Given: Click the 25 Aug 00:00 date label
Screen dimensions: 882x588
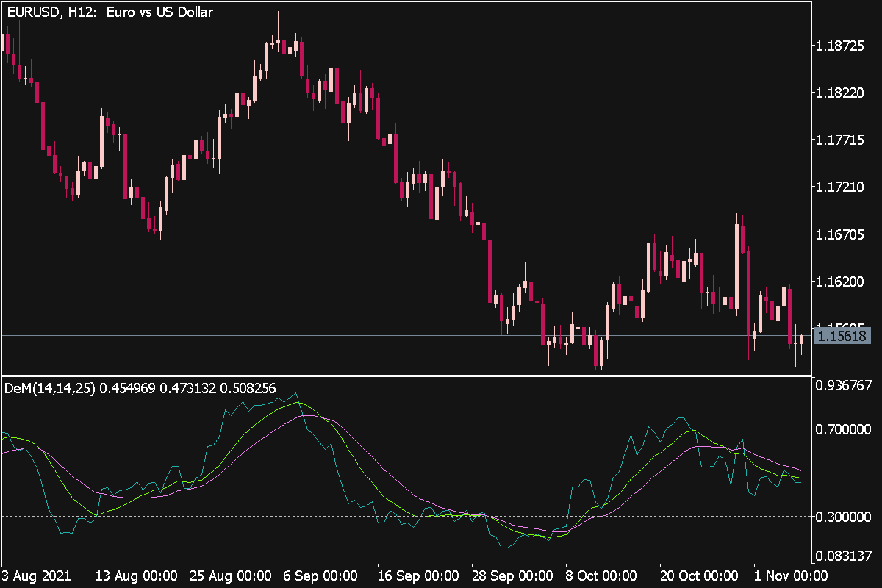Looking at the screenshot, I should (230, 575).
